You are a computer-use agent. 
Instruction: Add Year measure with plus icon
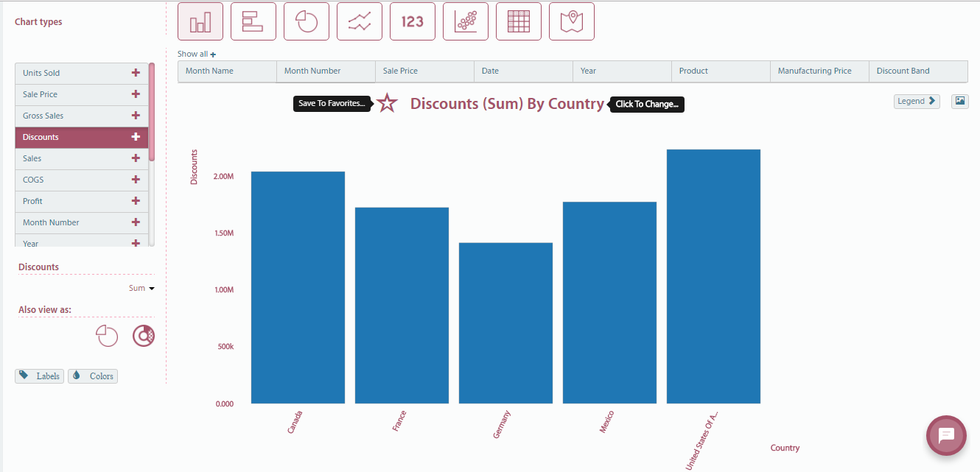click(136, 243)
